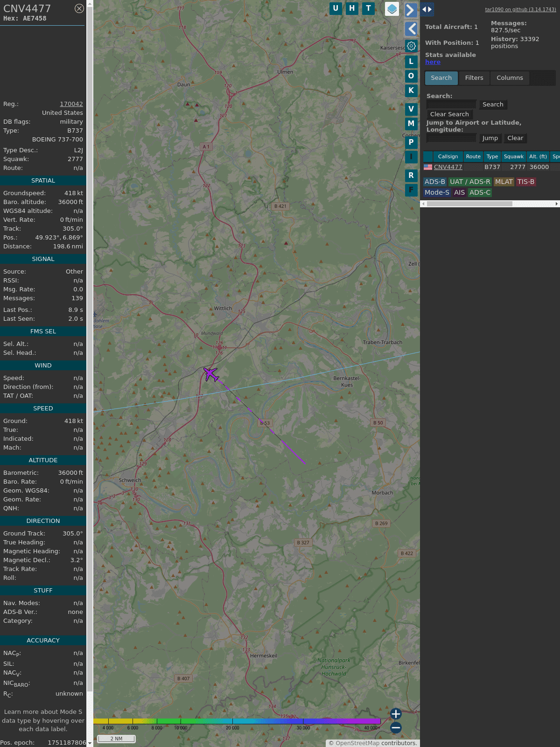Click the Clear Search button
This screenshot has height=747, width=560.
(x=449, y=114)
